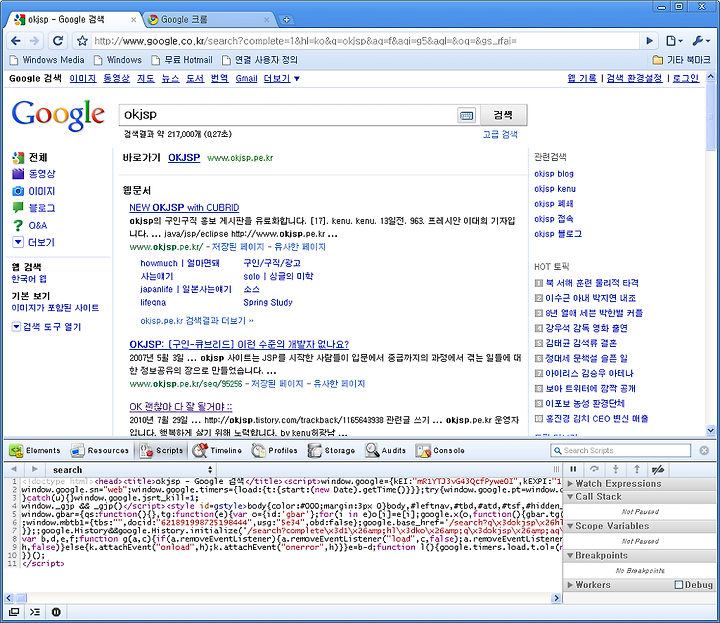
Task: Open 검색 환경설정 link
Action: [x=634, y=79]
